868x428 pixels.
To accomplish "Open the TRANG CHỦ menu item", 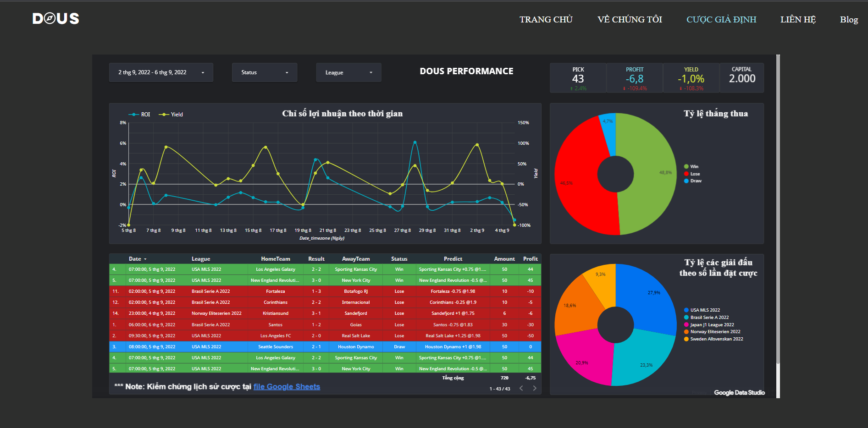I will coord(546,19).
